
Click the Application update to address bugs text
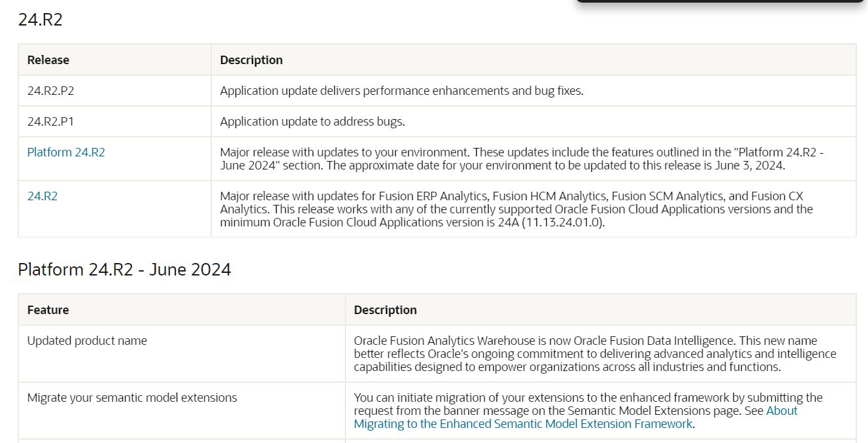pos(313,122)
